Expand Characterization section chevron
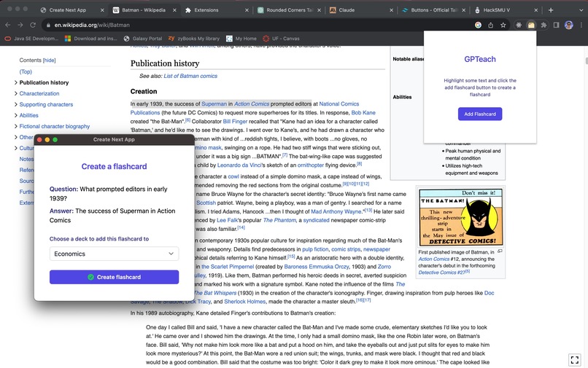This screenshot has width=588, height=368. pos(16,93)
